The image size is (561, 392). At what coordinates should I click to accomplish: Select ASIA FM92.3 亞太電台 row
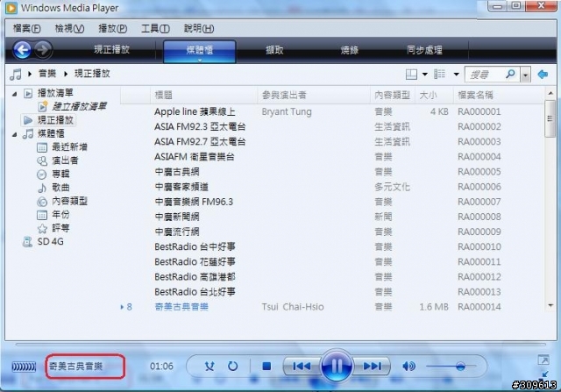331,127
